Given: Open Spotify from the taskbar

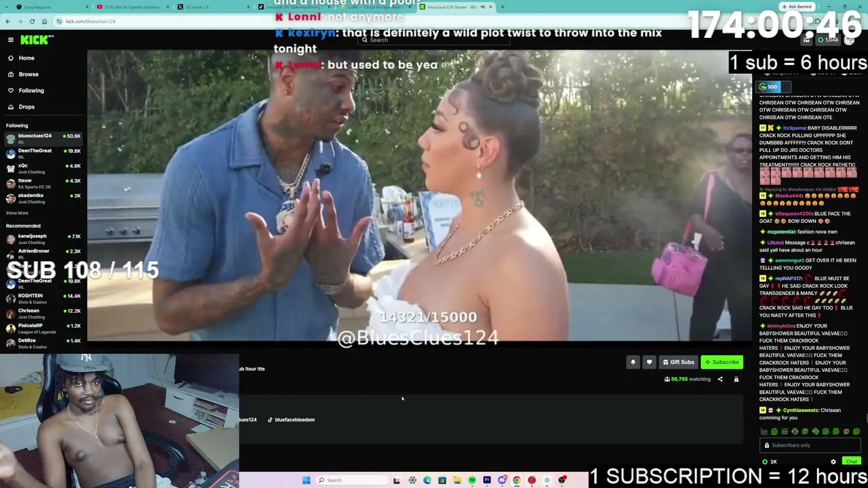Looking at the screenshot, I should point(472,481).
